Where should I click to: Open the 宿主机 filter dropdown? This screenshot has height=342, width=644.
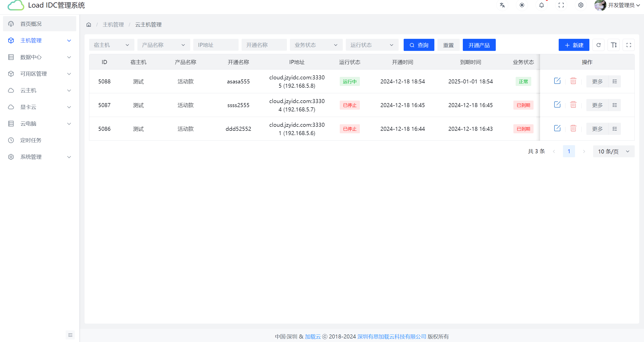111,45
